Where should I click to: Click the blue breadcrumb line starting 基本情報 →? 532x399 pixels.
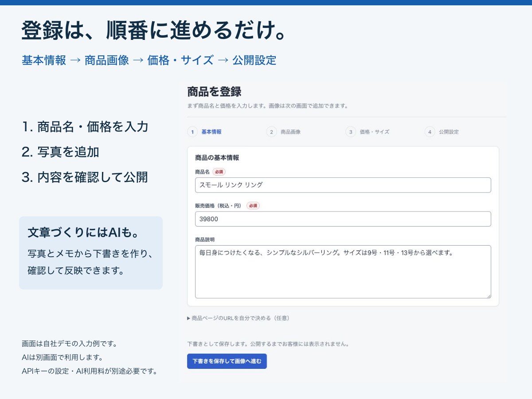tap(149, 60)
